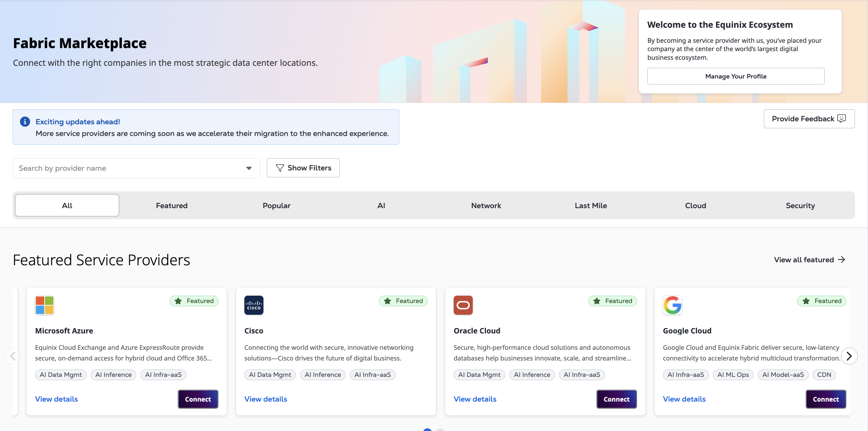Click the Featured star badge on Microsoft Azure
Image resolution: width=868 pixels, height=431 pixels.
pyautogui.click(x=194, y=301)
